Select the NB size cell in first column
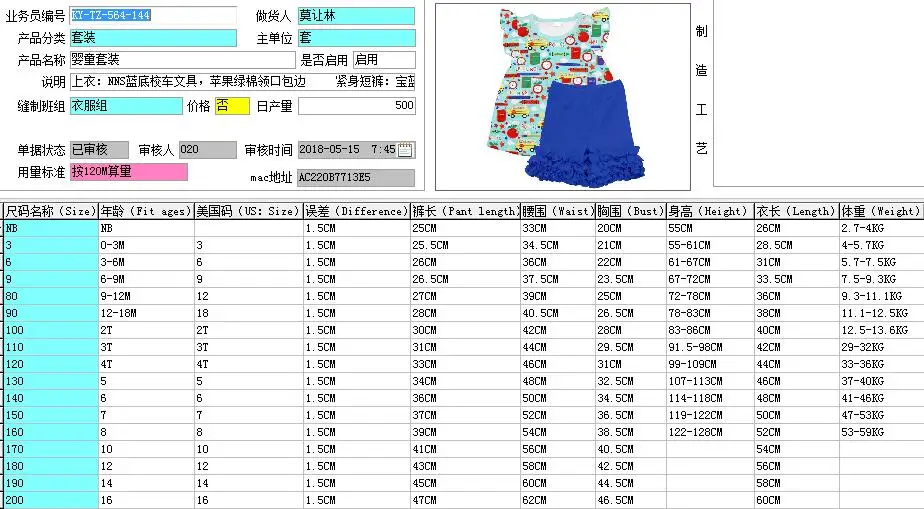The height and width of the screenshot is (509, 924). pyautogui.click(x=51, y=228)
